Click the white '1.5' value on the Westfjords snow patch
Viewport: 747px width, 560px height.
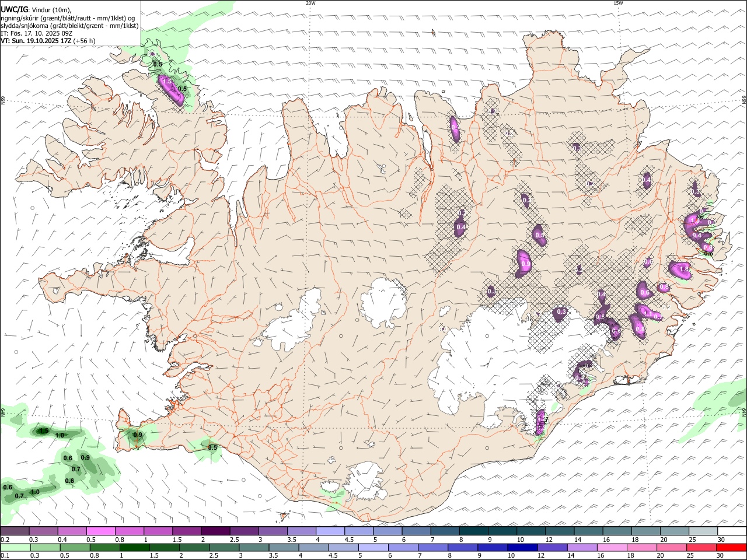pyautogui.click(x=167, y=82)
